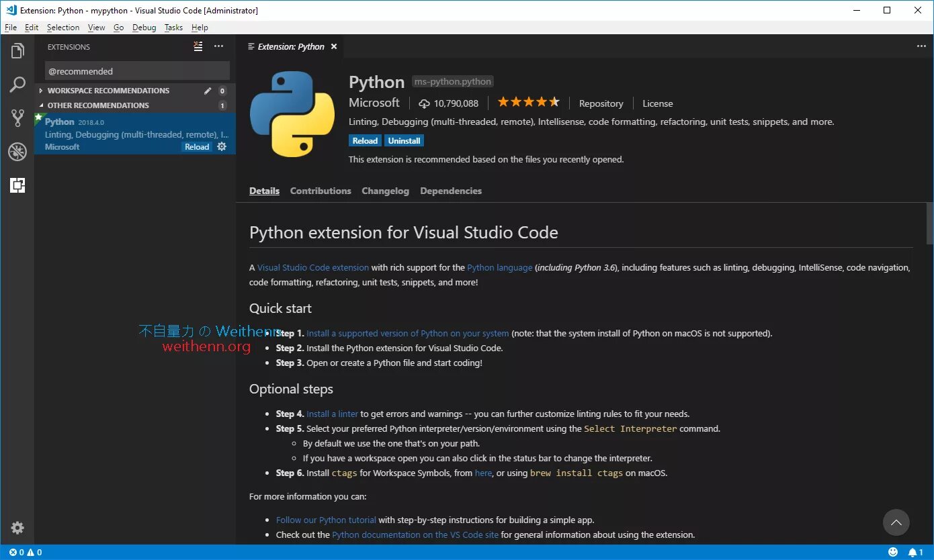Click the VS Code logo in title bar
934x560 pixels.
[10, 10]
